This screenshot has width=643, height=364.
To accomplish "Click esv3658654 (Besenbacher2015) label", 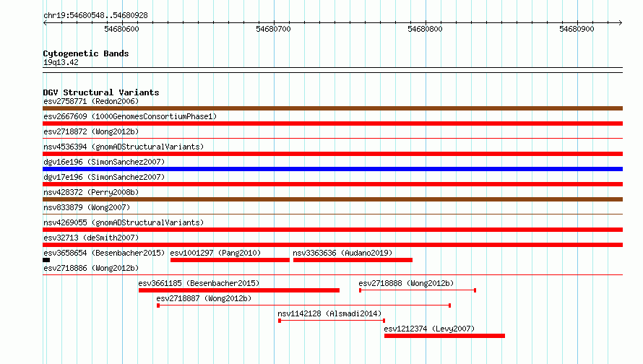I will click(x=104, y=253).
